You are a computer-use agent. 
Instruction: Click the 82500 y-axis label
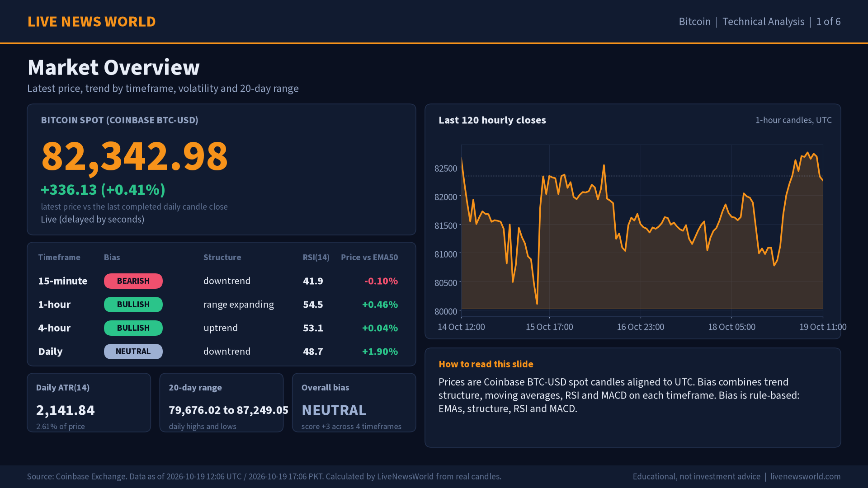tap(446, 169)
